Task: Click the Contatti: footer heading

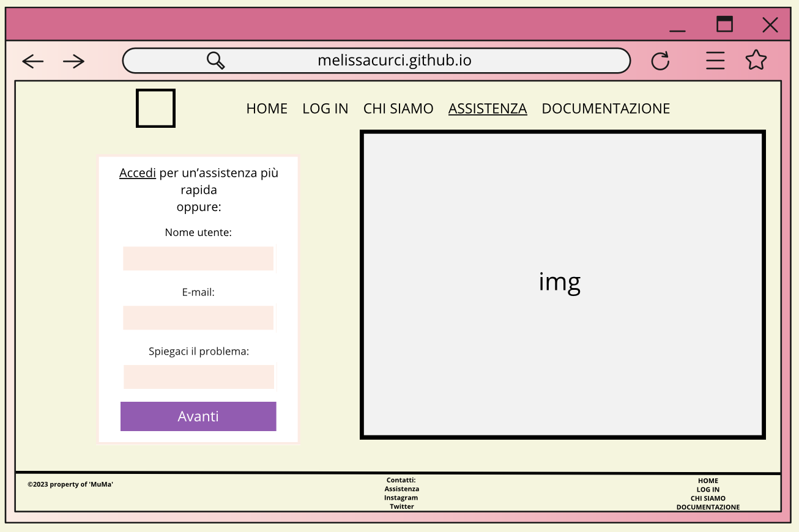Action: point(401,480)
